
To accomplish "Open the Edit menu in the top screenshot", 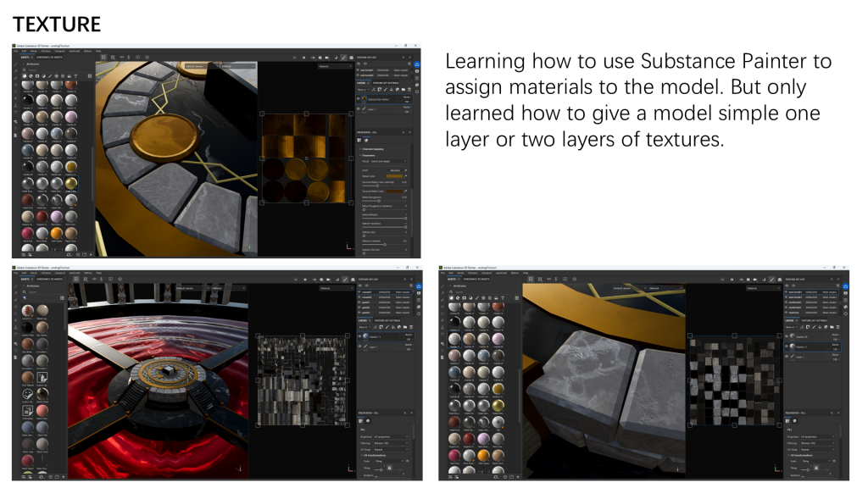I will 25,51.
